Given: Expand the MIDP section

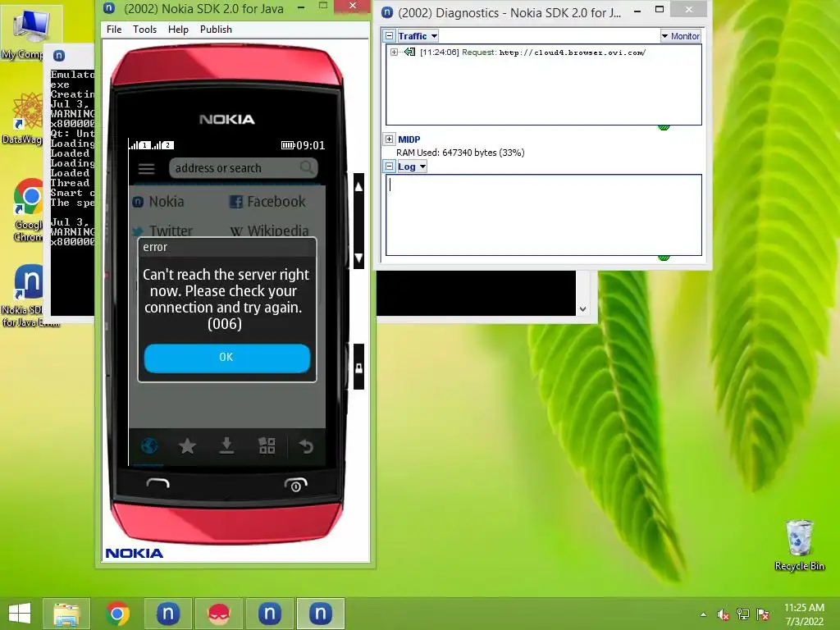Looking at the screenshot, I should coord(390,139).
